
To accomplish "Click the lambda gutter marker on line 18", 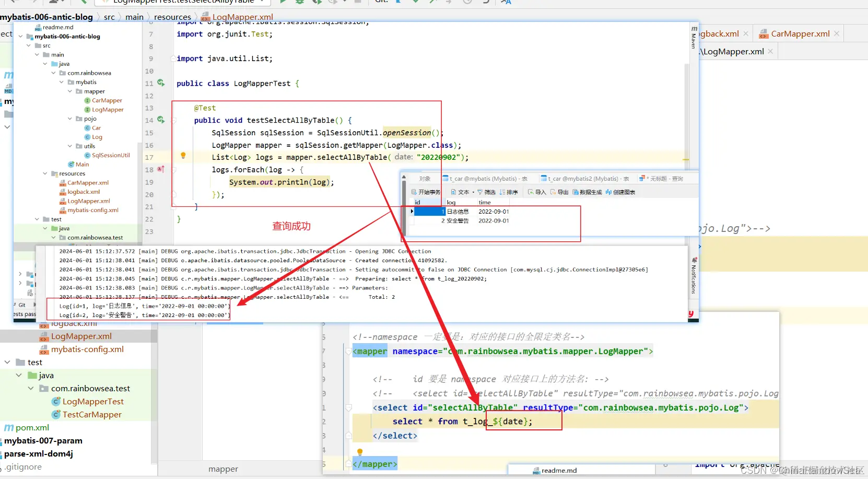I will [x=161, y=169].
